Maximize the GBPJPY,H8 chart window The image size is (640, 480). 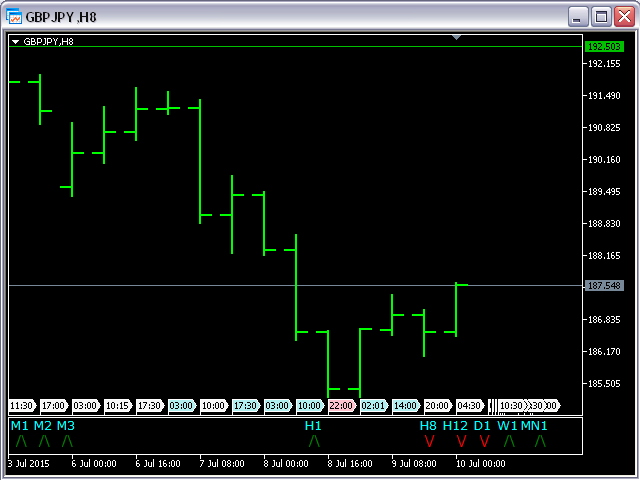pos(601,17)
